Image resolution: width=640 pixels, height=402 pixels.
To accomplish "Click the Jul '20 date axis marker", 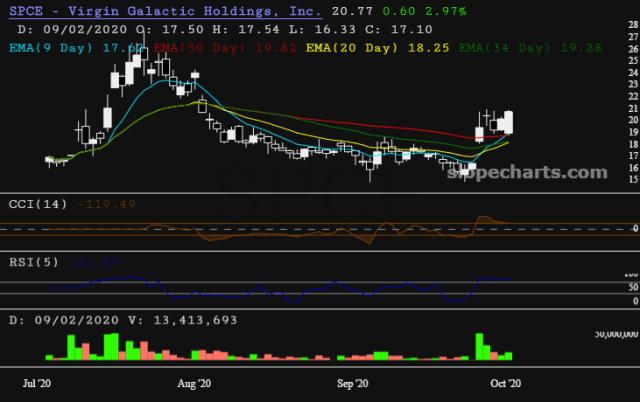I will pos(37,383).
